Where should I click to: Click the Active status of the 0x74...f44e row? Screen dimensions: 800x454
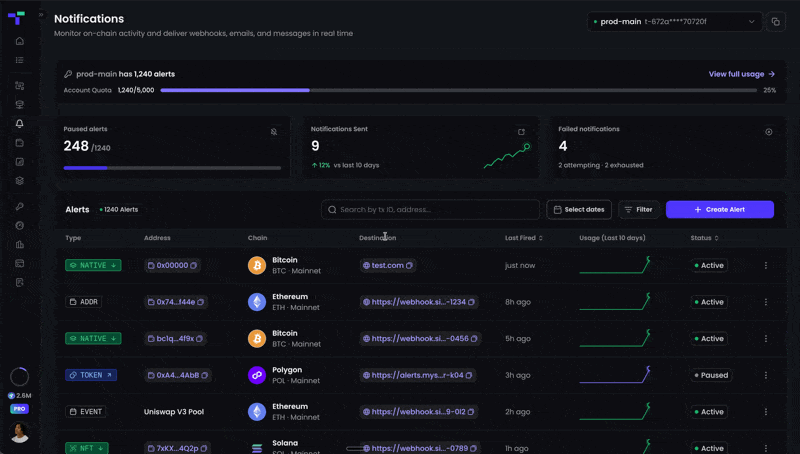[x=708, y=302]
